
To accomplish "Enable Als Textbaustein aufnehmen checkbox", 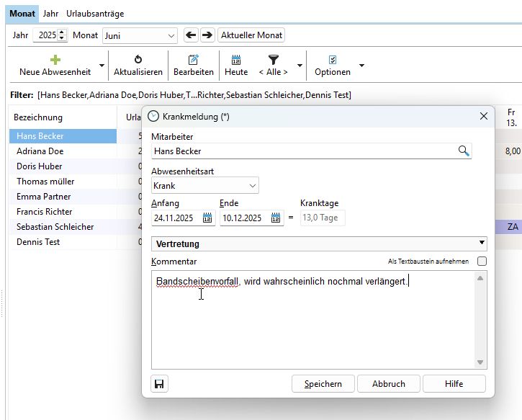I will pos(482,262).
